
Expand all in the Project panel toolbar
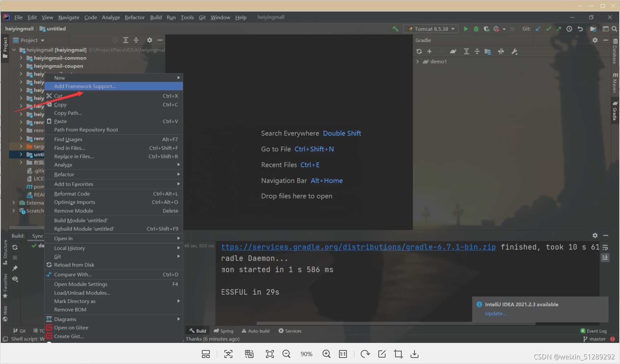tap(126, 40)
